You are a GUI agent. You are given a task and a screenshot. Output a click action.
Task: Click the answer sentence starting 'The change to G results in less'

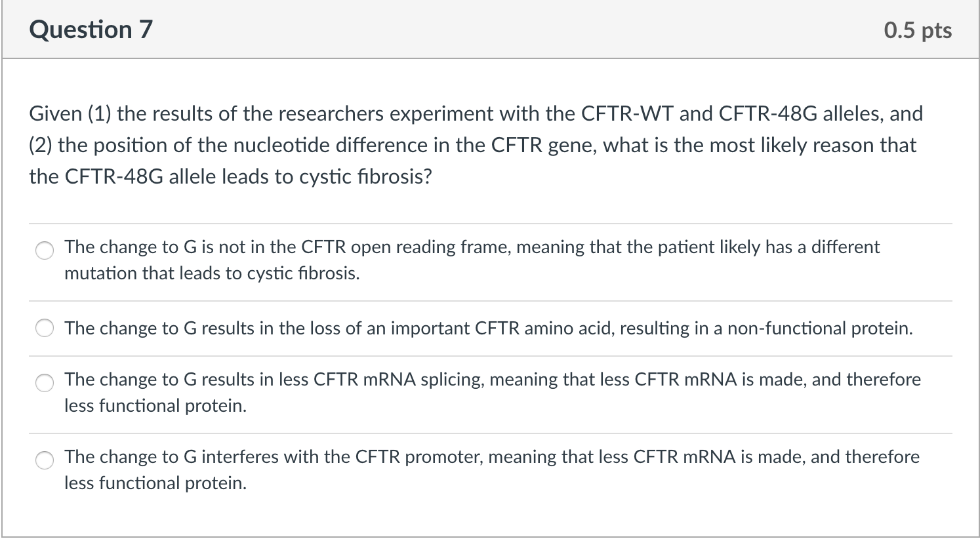493,392
